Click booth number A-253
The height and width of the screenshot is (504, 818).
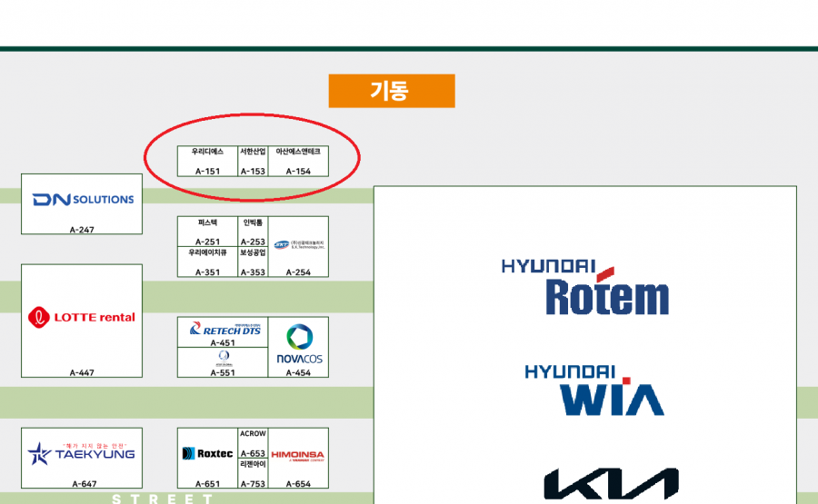(x=253, y=242)
